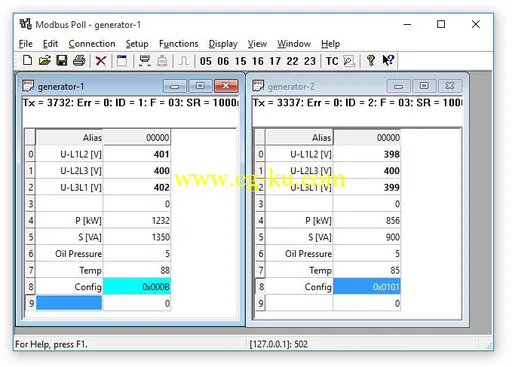
Task: Select Temp value 85 in generator-2
Action: (x=367, y=270)
